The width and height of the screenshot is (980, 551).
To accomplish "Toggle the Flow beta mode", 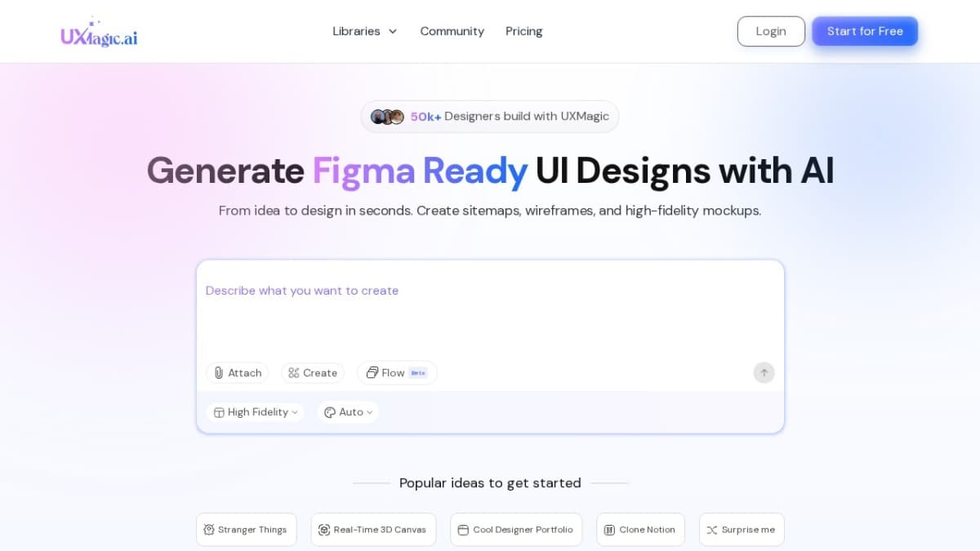I will tap(397, 372).
